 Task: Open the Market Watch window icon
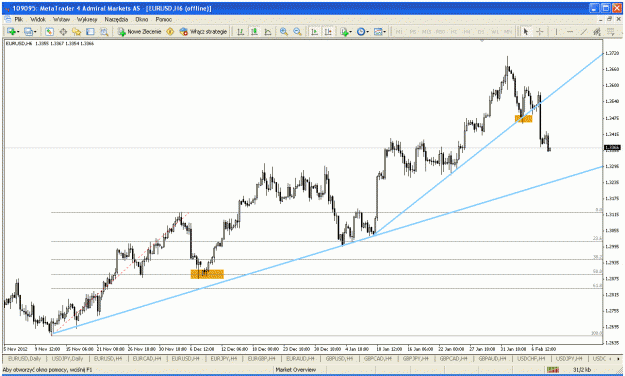coord(49,31)
